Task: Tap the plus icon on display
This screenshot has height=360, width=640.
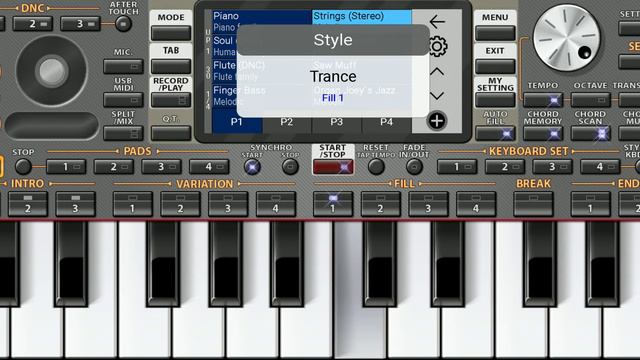Action: tap(437, 121)
